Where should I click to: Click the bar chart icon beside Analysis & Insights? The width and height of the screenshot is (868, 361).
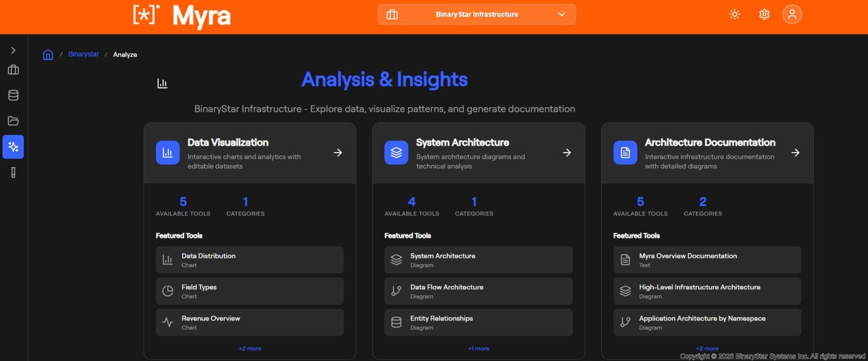click(162, 83)
